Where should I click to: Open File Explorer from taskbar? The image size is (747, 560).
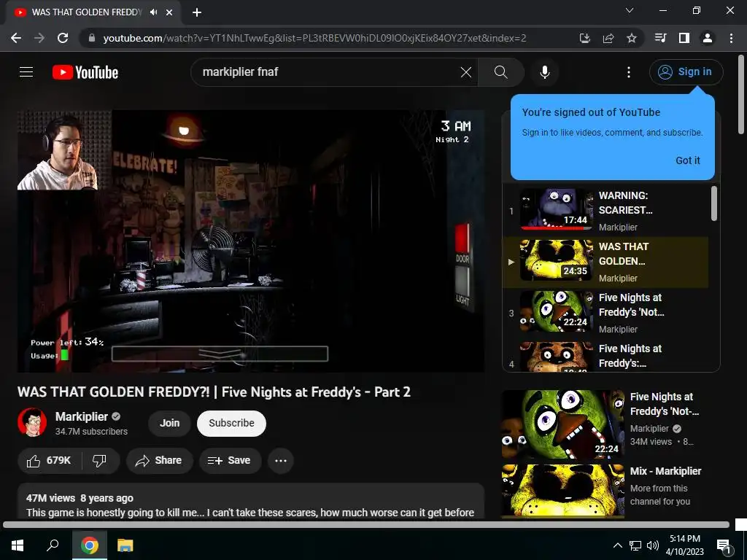(x=125, y=545)
